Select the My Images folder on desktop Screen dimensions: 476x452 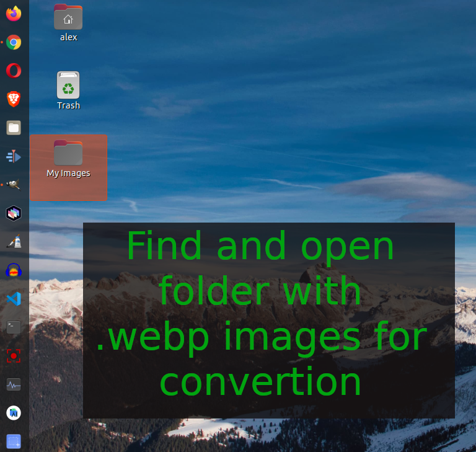pos(68,153)
